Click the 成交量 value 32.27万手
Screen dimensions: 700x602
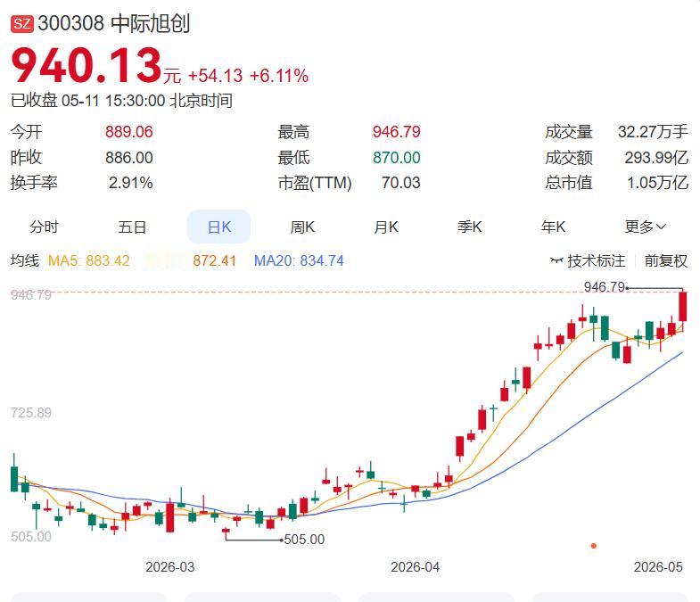653,132
